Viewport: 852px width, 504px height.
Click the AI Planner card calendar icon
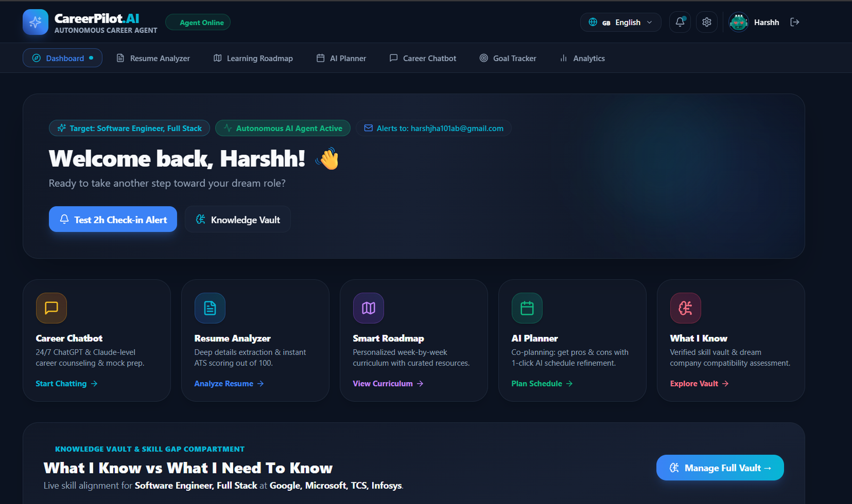point(527,308)
